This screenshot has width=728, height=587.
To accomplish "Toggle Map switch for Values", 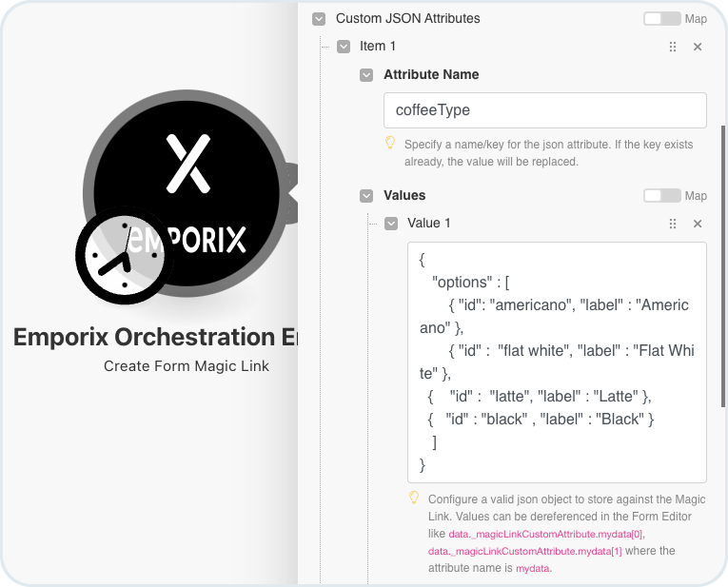I will (x=662, y=195).
